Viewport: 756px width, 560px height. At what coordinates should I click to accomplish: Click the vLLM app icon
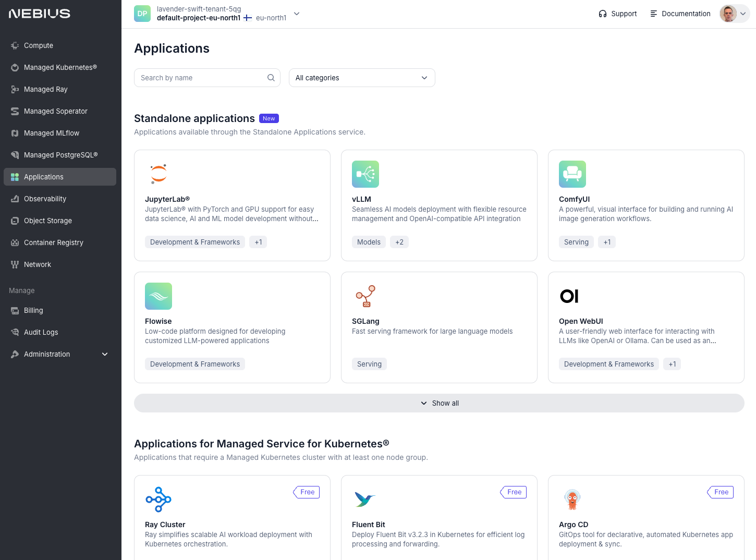coord(365,174)
